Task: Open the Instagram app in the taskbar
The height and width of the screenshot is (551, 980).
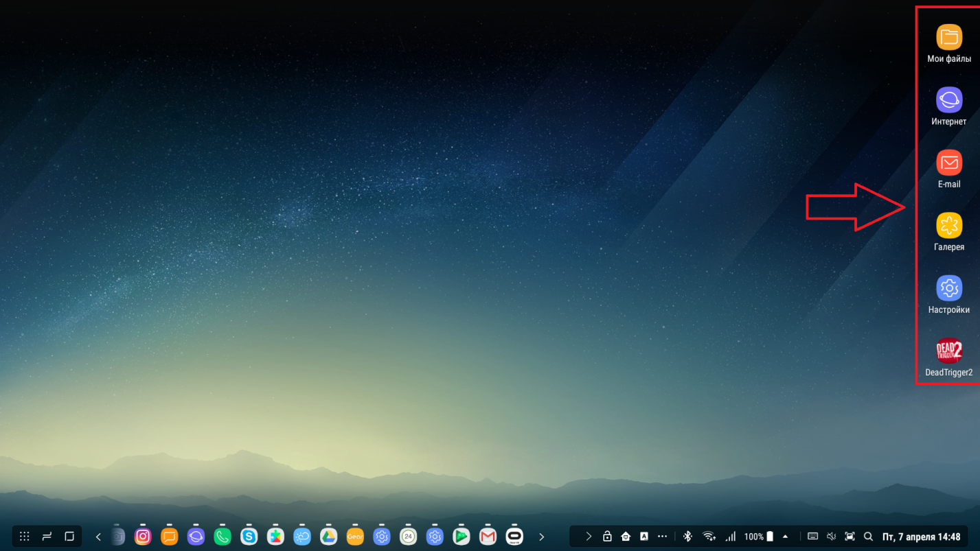Action: (x=143, y=537)
